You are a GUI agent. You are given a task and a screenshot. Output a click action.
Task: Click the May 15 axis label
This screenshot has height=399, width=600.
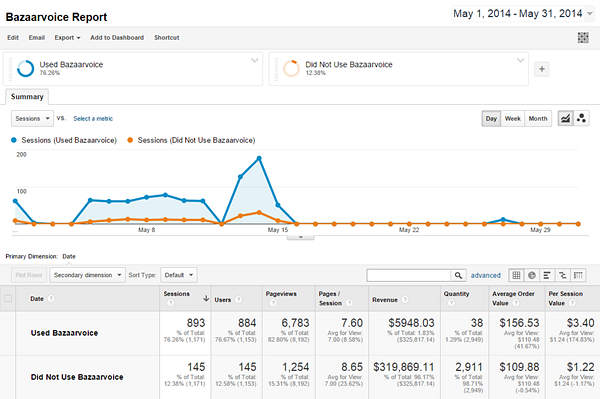click(278, 230)
